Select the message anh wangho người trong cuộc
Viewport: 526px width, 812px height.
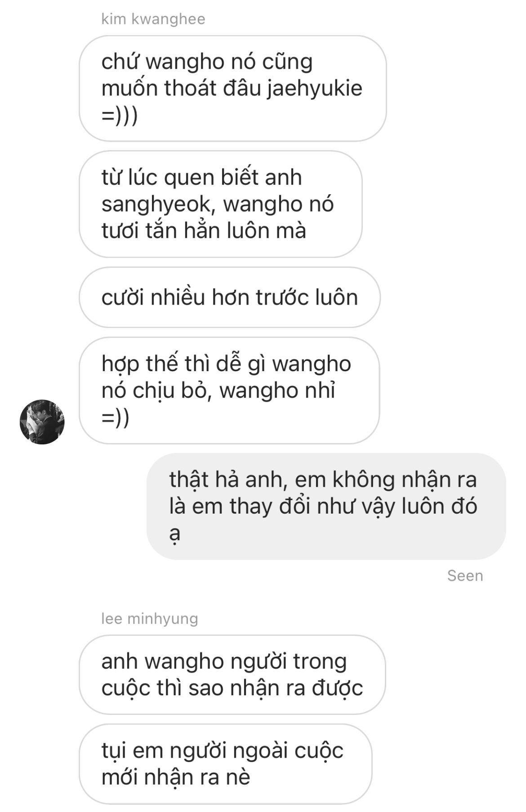232,674
